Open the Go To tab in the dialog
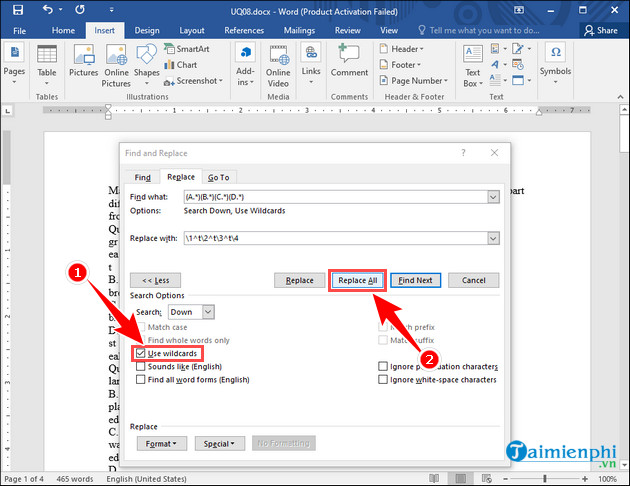This screenshot has width=630, height=486. [x=219, y=177]
